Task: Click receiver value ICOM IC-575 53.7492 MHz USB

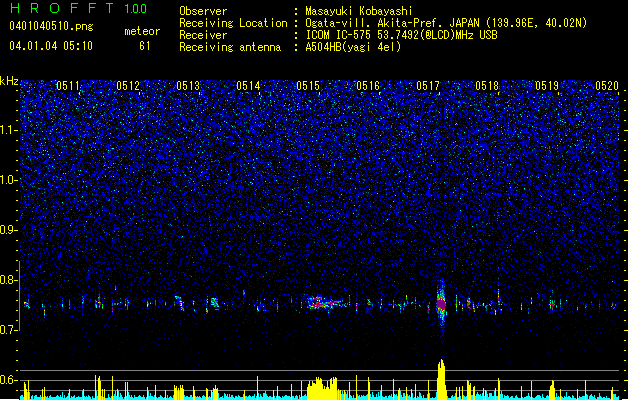Action: (401, 35)
